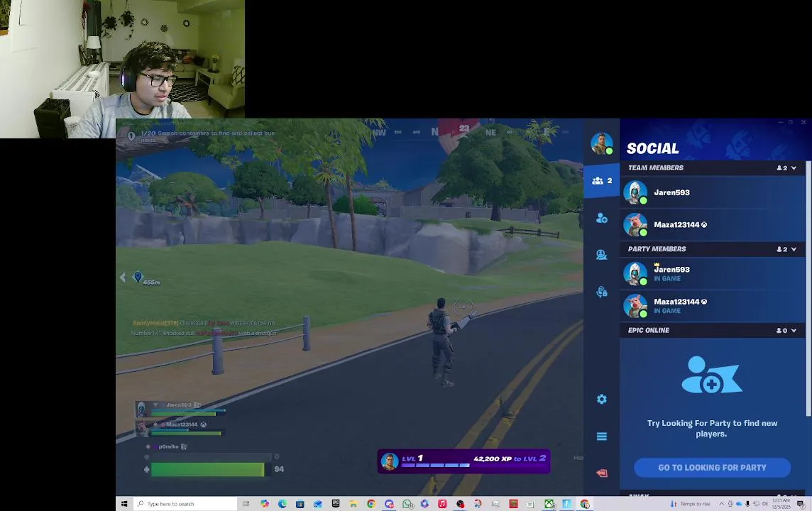This screenshot has height=511, width=812.
Task: Click Go To Looking For Party button
Action: 712,468
